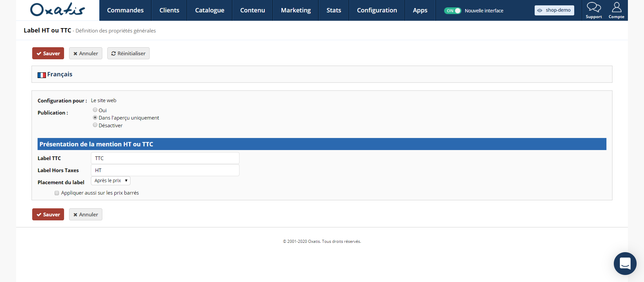Open the Configuration menu
Screen dimensions: 644x282
377,10
